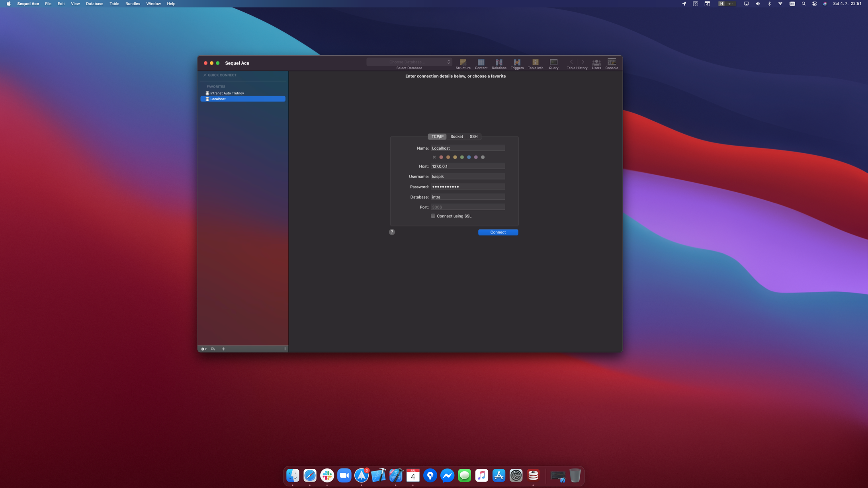868x488 pixels.
Task: Open Xcode from the Dock
Action: click(x=378, y=475)
